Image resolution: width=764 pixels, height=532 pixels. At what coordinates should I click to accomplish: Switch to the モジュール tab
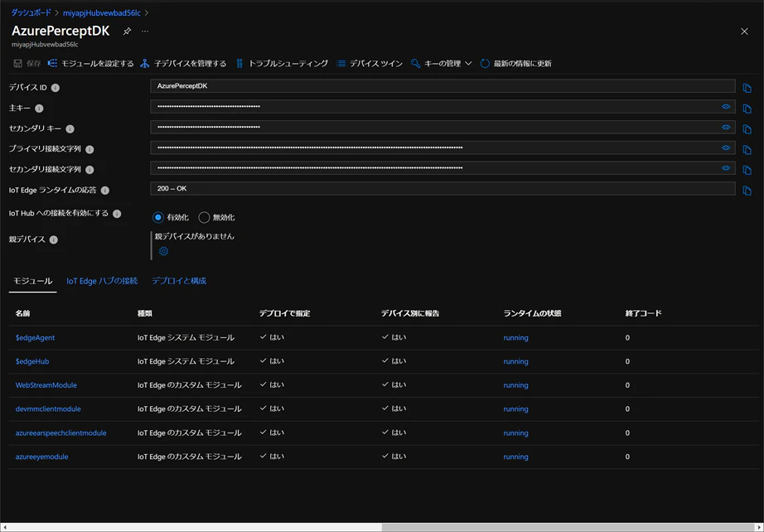pos(32,281)
